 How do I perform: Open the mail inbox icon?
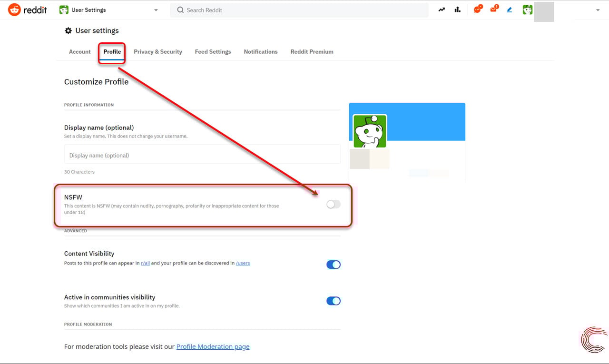(494, 9)
